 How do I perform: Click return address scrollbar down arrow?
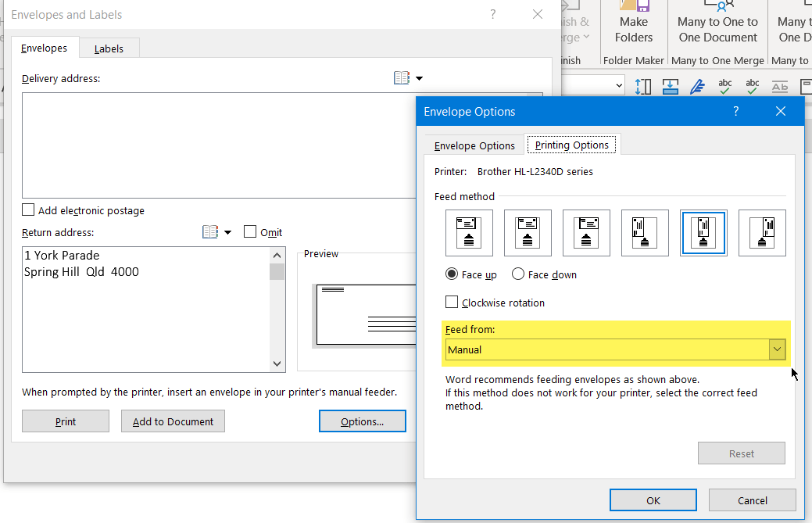[277, 364]
